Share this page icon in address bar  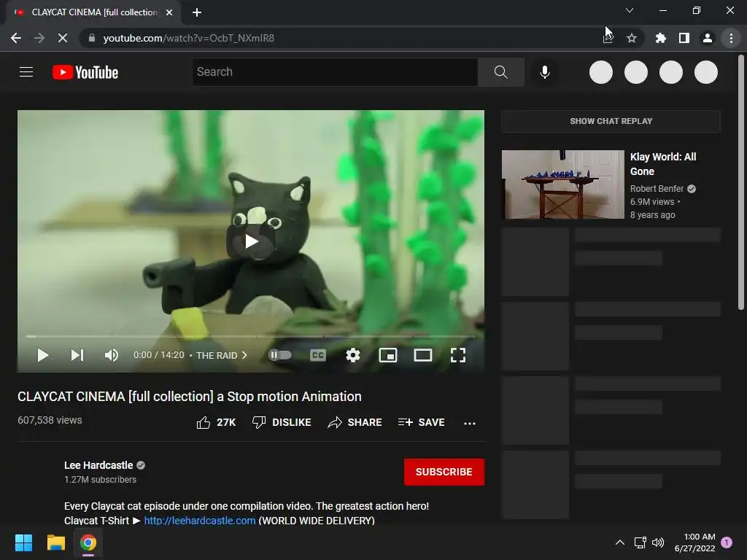[x=608, y=38]
